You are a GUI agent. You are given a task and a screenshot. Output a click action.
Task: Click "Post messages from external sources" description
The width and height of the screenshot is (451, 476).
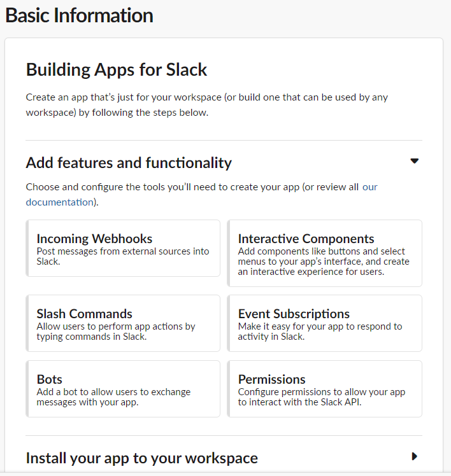123,256
